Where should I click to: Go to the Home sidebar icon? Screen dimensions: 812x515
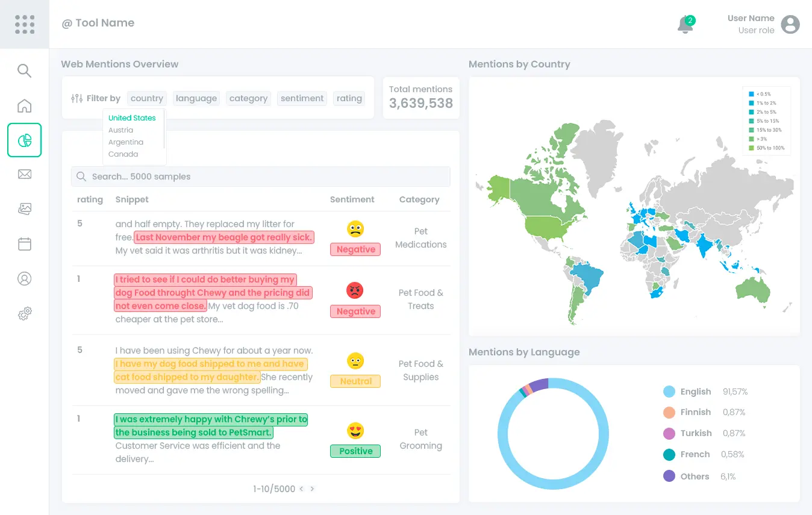[24, 105]
